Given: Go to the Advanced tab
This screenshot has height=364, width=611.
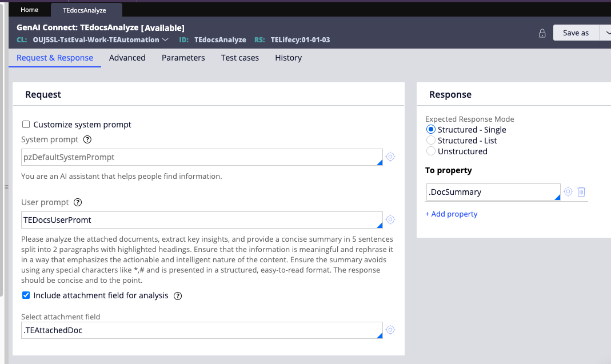Looking at the screenshot, I should pyautogui.click(x=127, y=58).
